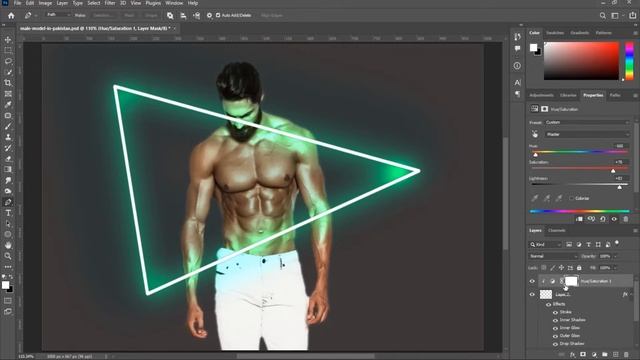Viewport: 640px width, 360px height.
Task: Select the Clone Stamp tool
Action: tap(8, 137)
